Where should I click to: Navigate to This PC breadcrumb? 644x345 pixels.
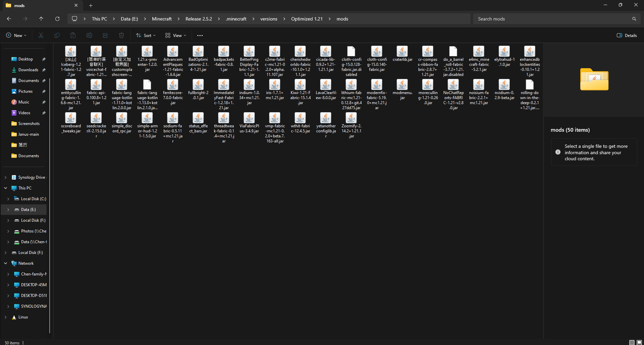pos(99,19)
